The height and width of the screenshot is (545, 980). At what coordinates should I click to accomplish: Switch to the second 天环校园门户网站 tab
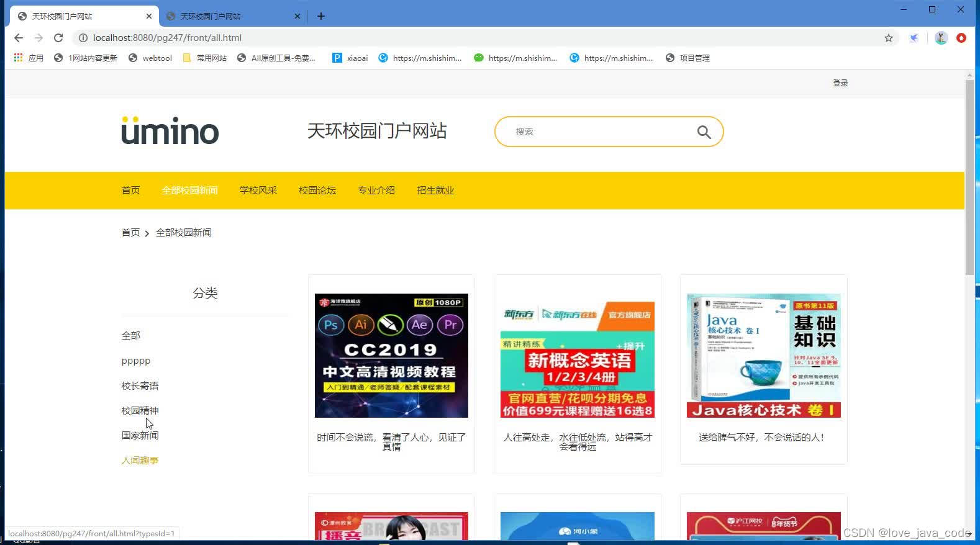click(233, 16)
